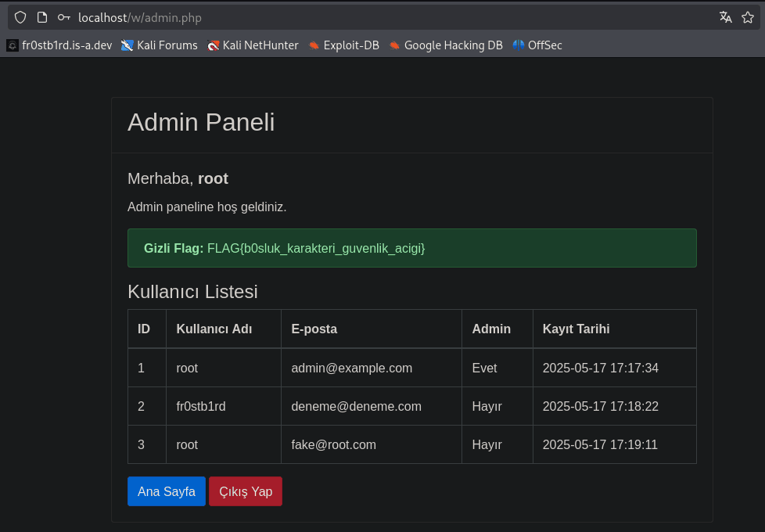Click the Ana Sayfa button

click(167, 491)
